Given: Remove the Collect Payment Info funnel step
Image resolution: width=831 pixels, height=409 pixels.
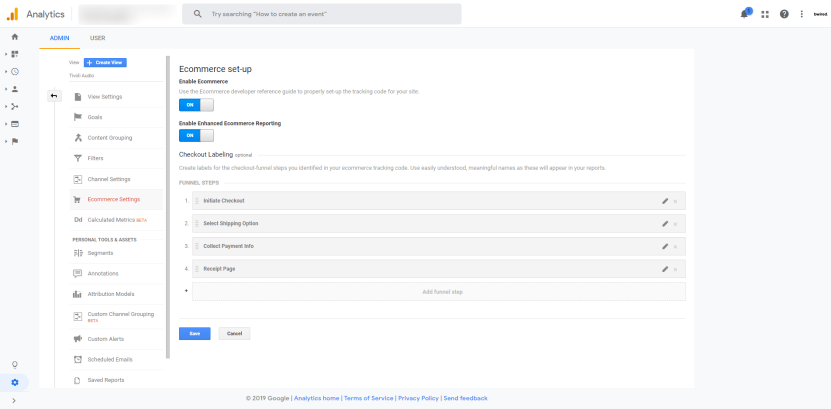Looking at the screenshot, I should [x=675, y=247].
